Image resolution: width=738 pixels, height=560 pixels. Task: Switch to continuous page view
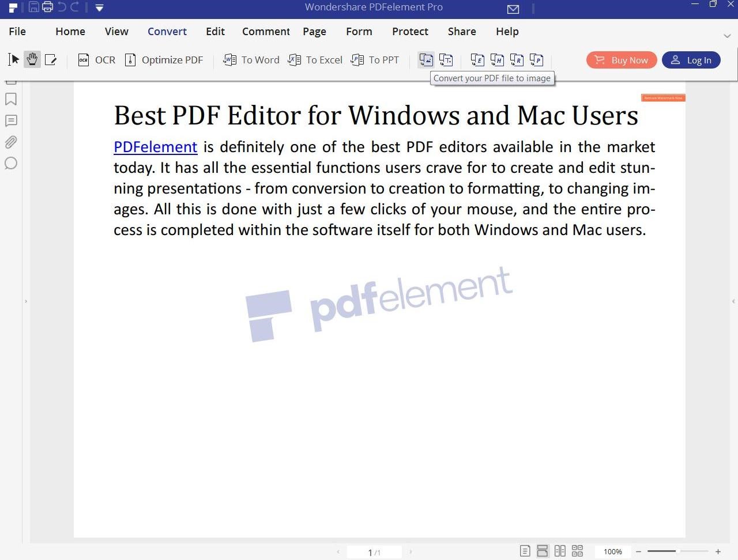543,551
